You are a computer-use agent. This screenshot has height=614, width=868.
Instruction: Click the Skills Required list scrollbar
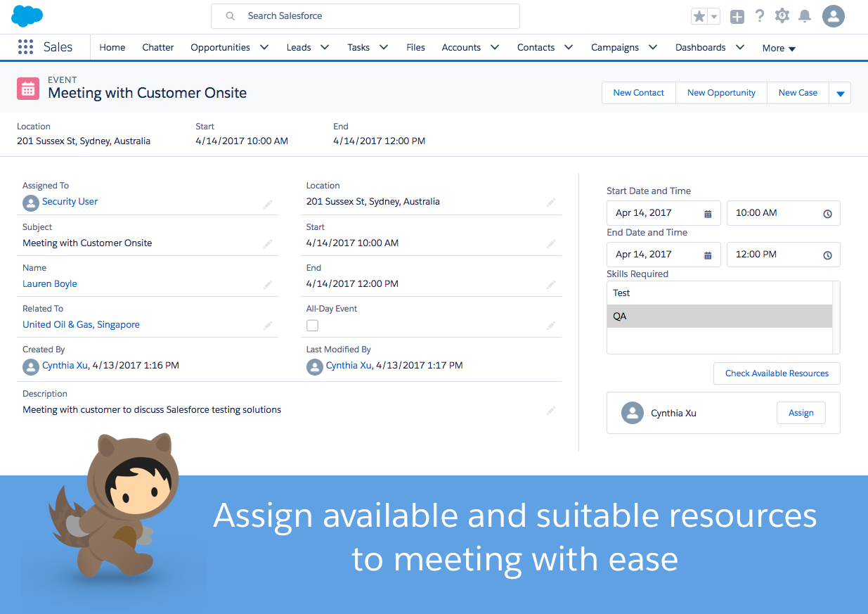point(836,317)
